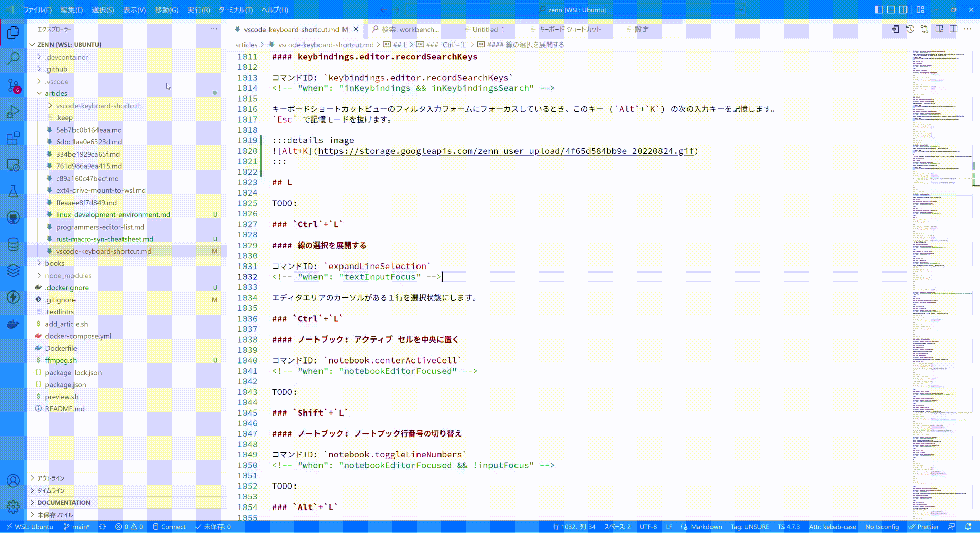Open the Extensions view
This screenshot has width=980, height=533.
pyautogui.click(x=13, y=138)
